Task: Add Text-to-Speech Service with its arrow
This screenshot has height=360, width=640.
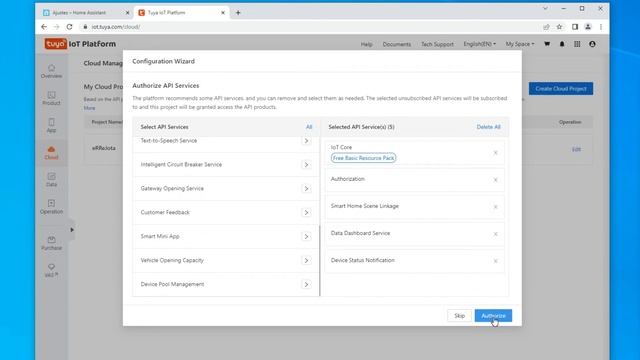Action: pos(306,141)
